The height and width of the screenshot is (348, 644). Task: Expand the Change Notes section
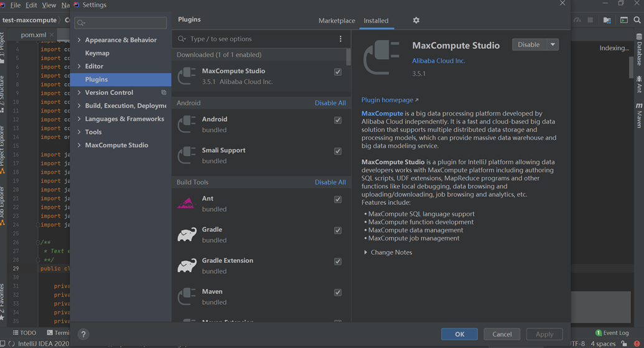click(365, 252)
